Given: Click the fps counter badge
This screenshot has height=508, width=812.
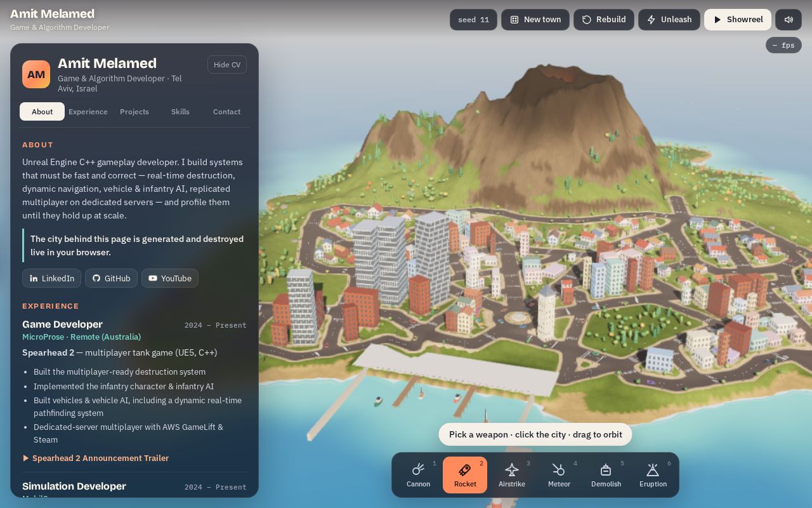Looking at the screenshot, I should [x=783, y=45].
